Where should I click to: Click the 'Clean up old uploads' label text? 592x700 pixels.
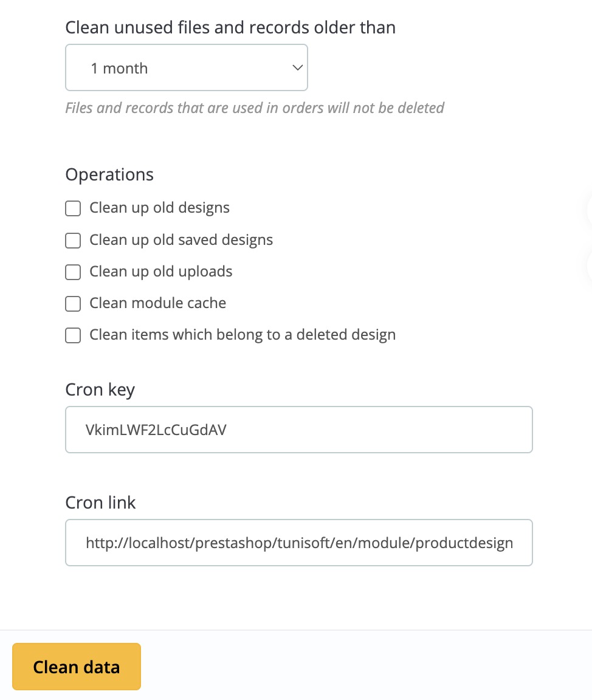(x=160, y=272)
